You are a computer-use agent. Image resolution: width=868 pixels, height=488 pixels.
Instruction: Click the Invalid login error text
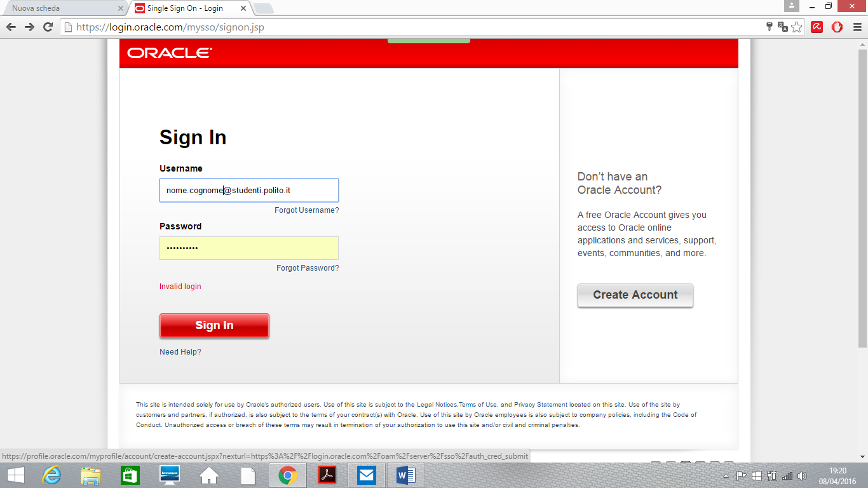point(180,287)
